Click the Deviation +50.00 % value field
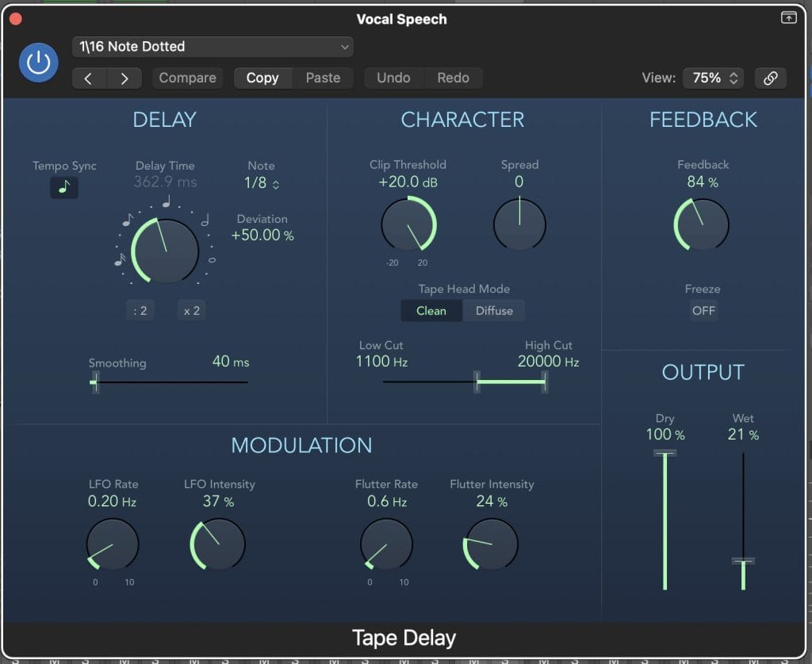 (262, 236)
